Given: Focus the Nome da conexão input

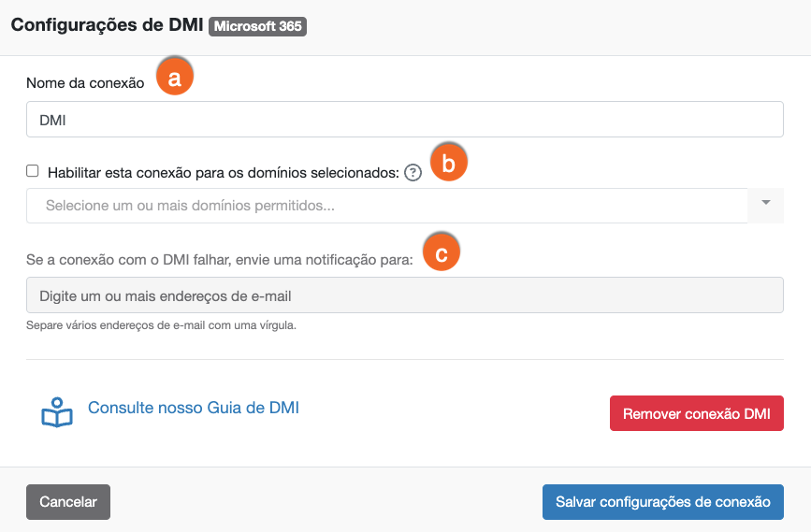Looking at the screenshot, I should (x=405, y=120).
